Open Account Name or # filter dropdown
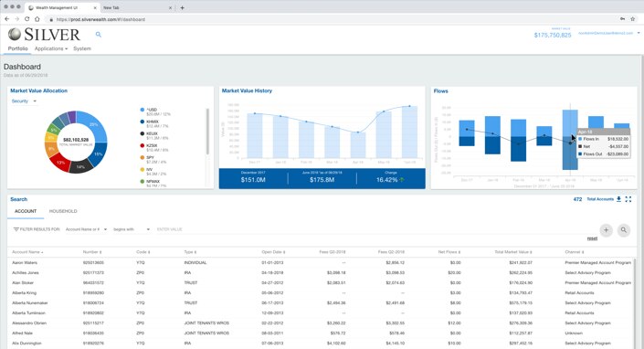 click(x=86, y=229)
